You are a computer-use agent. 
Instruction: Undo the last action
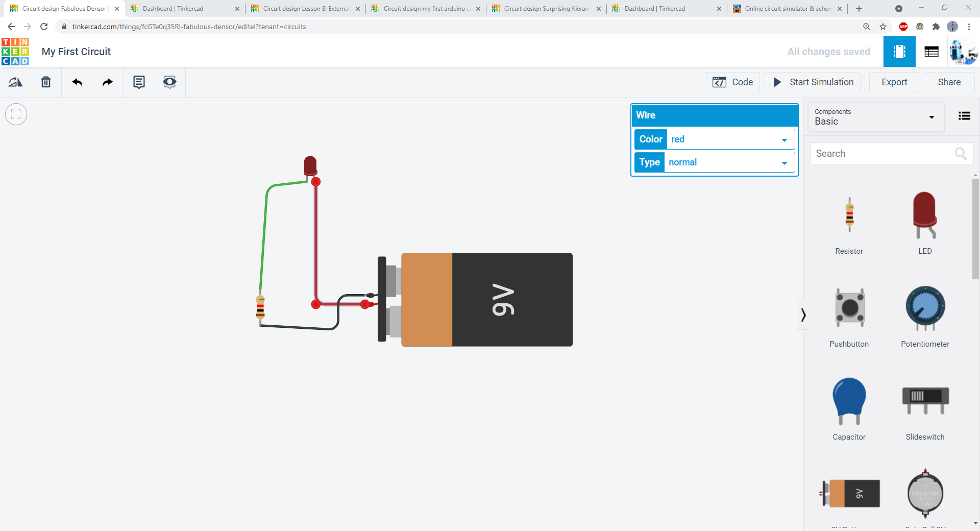pos(77,82)
